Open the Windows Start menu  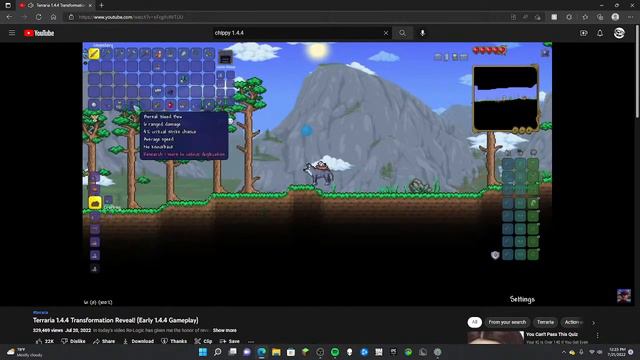(x=203, y=352)
